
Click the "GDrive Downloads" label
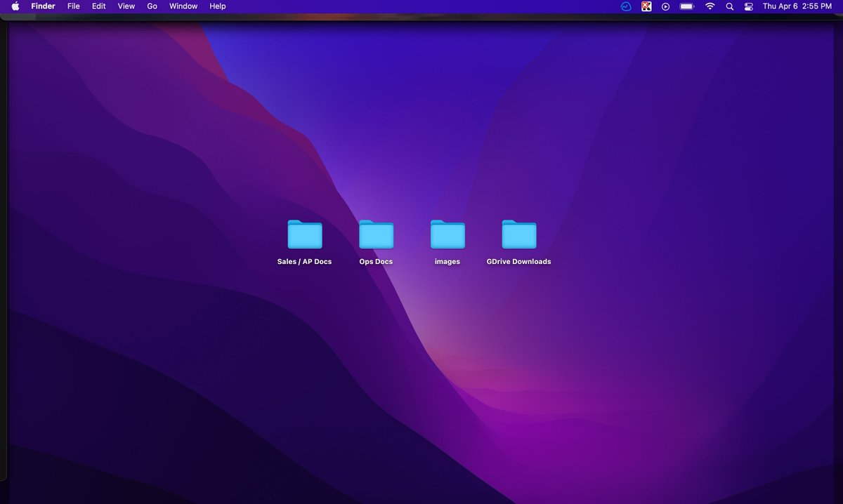(x=519, y=262)
